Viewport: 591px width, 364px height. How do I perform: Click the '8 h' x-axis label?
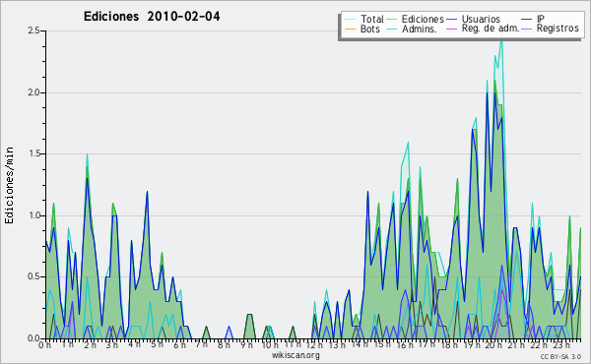[x=224, y=344]
